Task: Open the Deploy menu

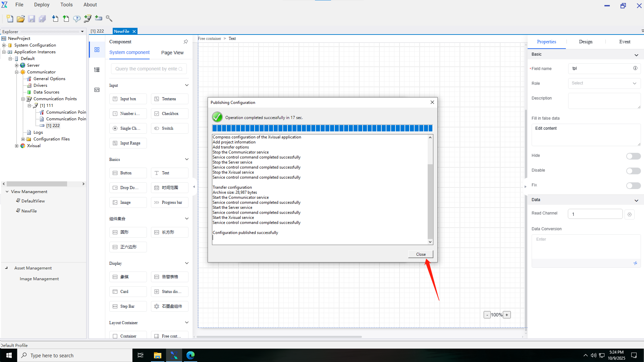Action: click(42, 5)
